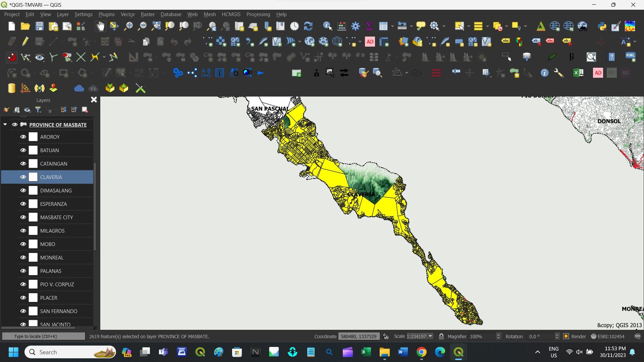Toggle editing with the pencil icon
The image size is (644, 362).
(x=25, y=42)
